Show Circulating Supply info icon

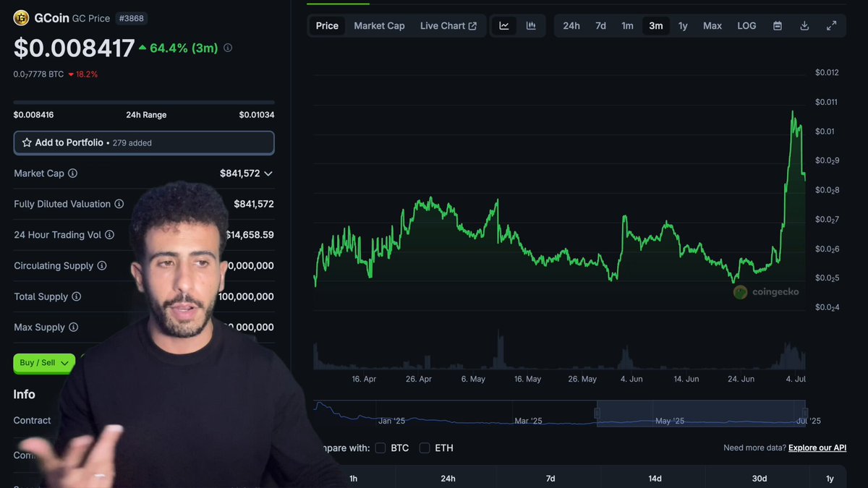click(x=102, y=266)
